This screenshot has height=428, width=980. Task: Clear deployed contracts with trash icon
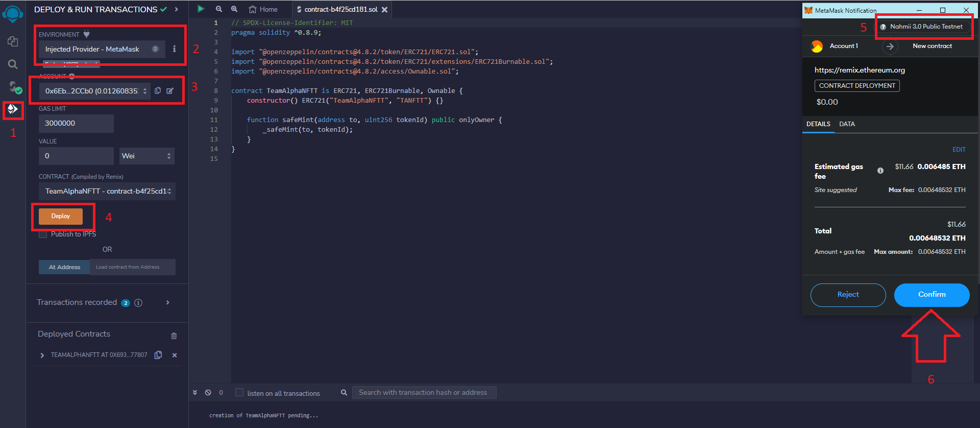click(x=174, y=336)
